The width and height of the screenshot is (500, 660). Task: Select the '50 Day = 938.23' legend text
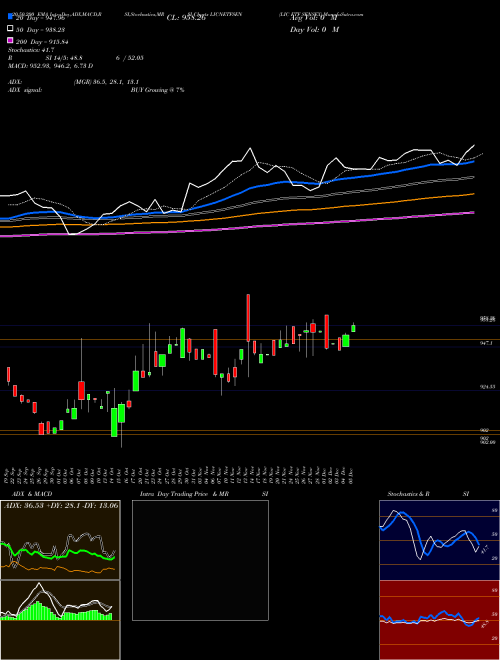point(40,30)
